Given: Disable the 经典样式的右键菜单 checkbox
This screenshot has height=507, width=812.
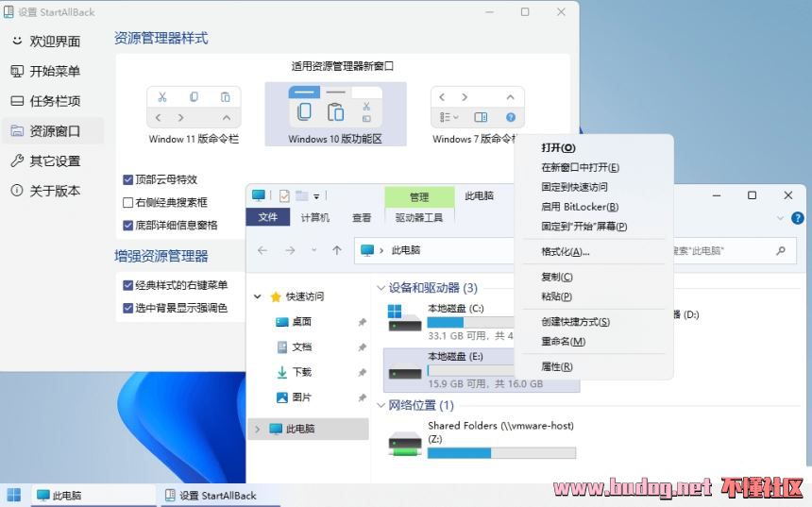Looking at the screenshot, I should point(128,284).
